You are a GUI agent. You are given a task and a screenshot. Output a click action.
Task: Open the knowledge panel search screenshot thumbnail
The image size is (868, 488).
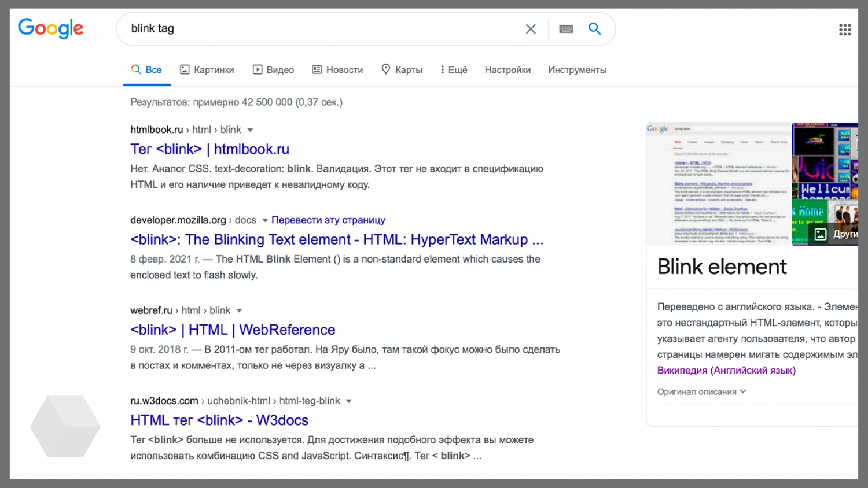(718, 184)
